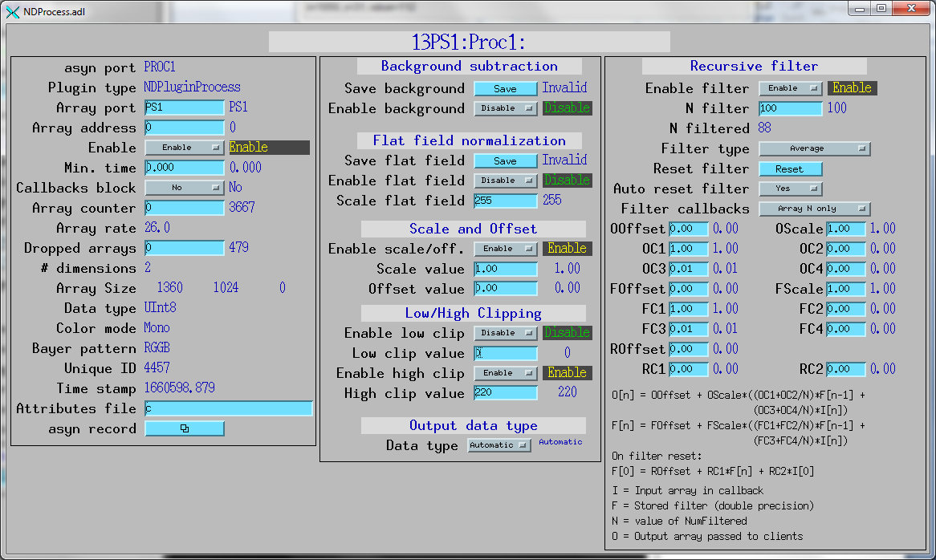Click the High clip value field

coord(505,393)
